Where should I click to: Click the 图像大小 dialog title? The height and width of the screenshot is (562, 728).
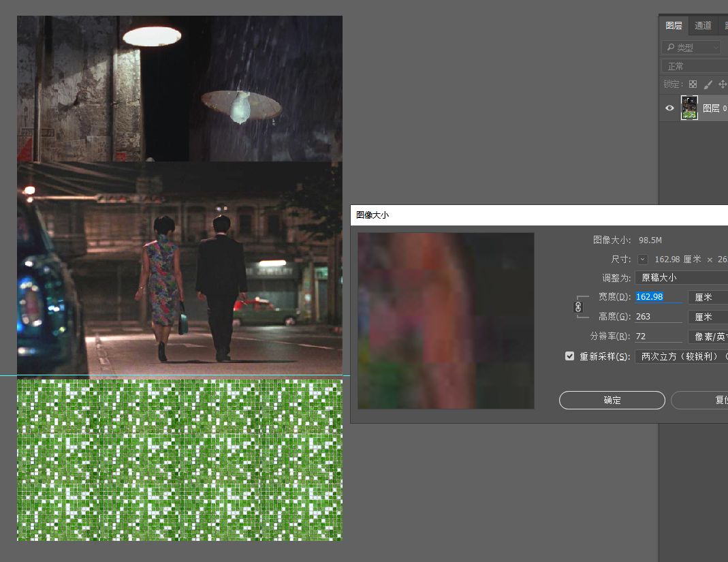pos(373,215)
